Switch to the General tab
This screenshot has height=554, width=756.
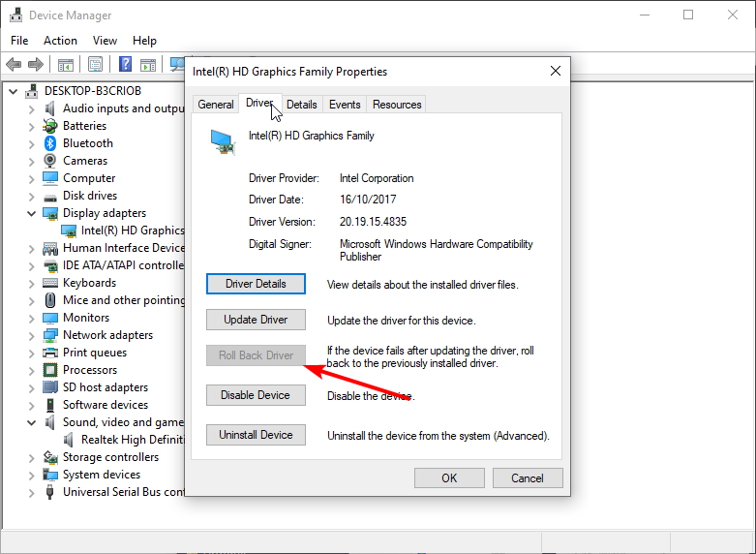tap(216, 105)
